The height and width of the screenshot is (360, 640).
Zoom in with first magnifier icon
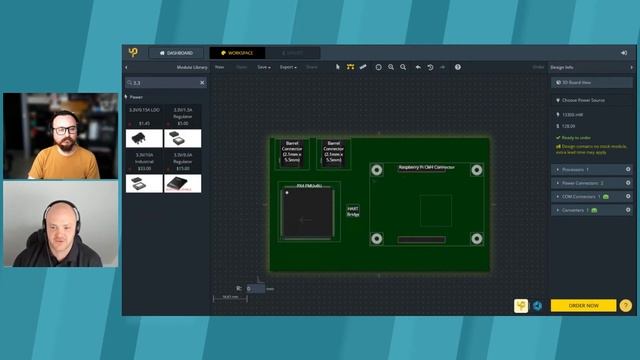[x=391, y=67]
